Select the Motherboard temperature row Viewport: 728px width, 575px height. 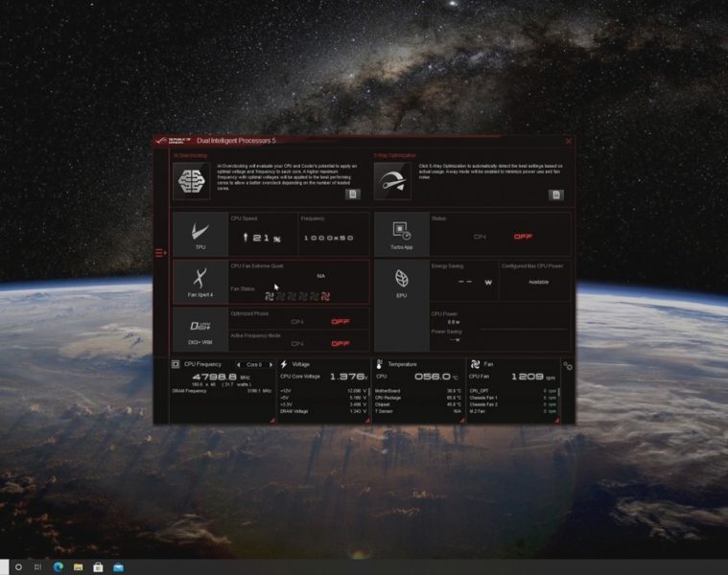click(x=418, y=391)
